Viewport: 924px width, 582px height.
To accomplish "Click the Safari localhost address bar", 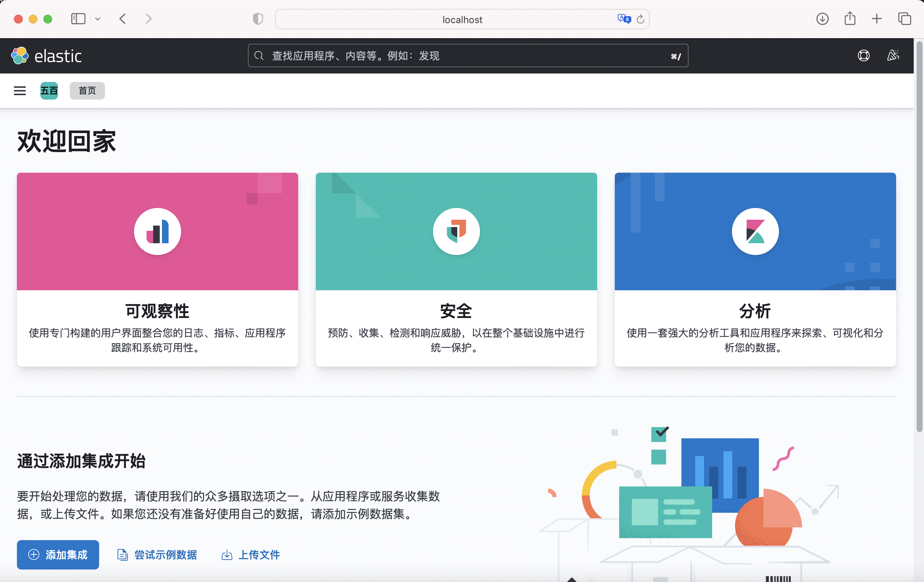I will click(x=462, y=19).
